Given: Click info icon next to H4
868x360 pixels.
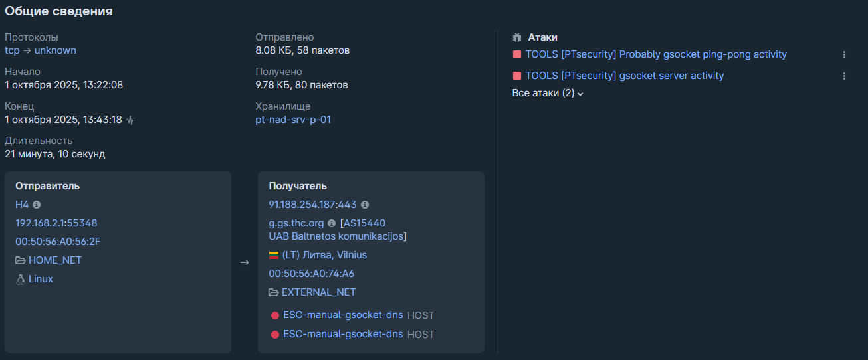Looking at the screenshot, I should pyautogui.click(x=37, y=205).
